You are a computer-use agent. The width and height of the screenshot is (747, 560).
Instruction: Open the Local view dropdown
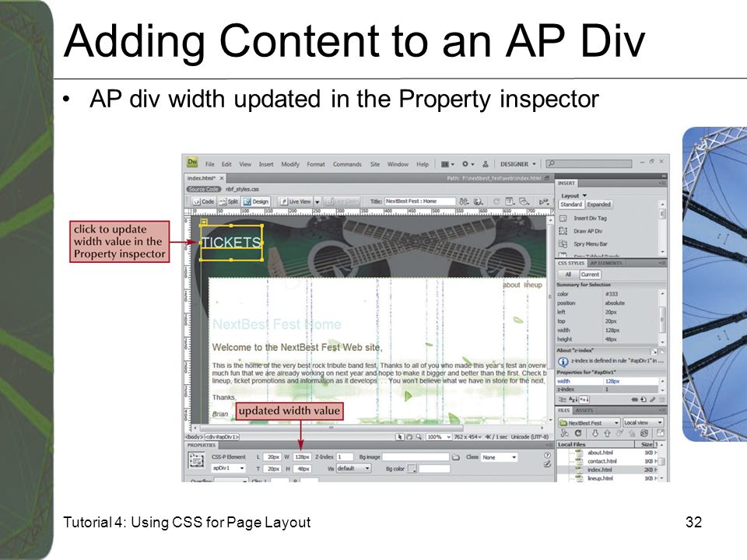(x=644, y=422)
